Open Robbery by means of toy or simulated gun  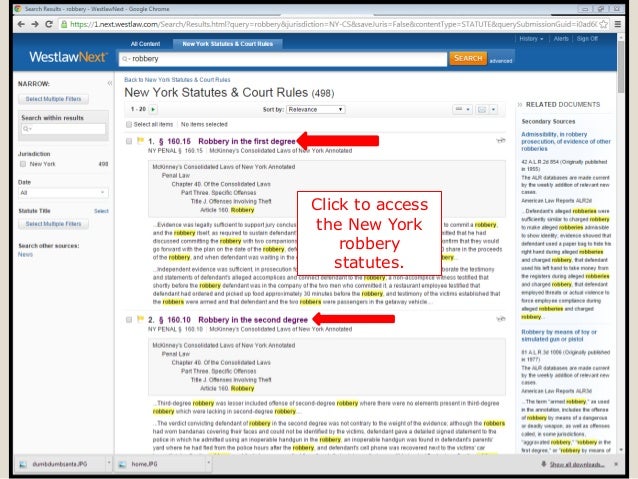tap(559, 335)
